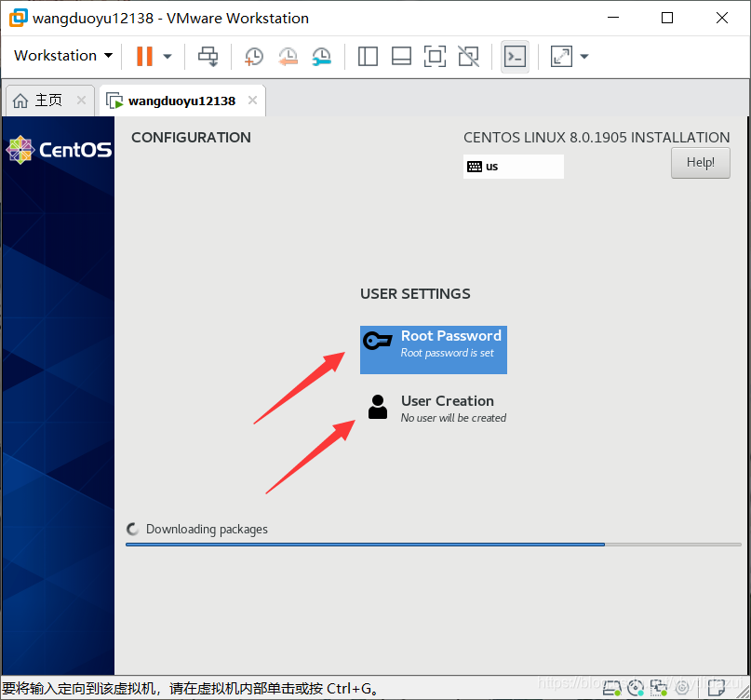Expand the stretch display dropdown arrow
The height and width of the screenshot is (700, 751).
584,56
